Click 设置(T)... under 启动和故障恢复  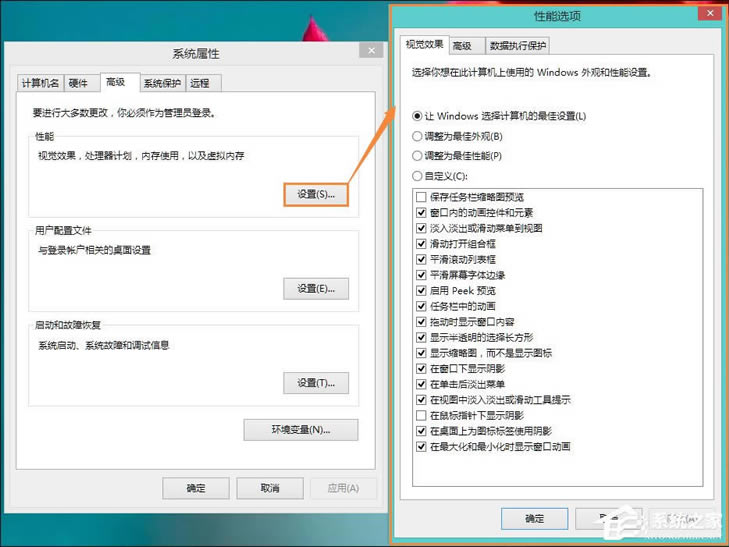tap(316, 383)
